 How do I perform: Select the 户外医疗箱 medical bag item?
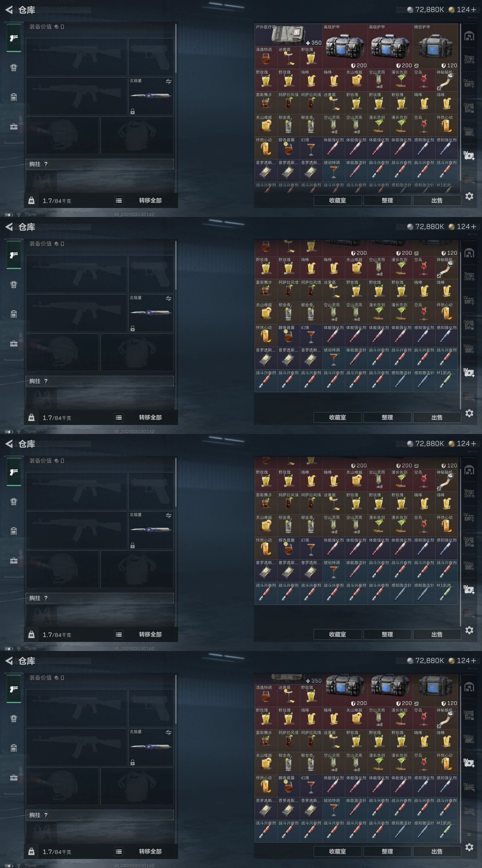point(288,35)
